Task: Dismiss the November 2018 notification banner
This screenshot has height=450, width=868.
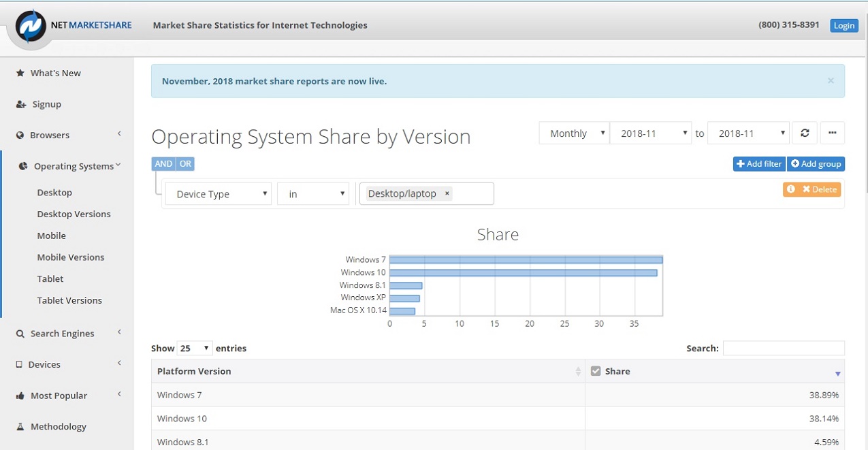Action: [831, 80]
